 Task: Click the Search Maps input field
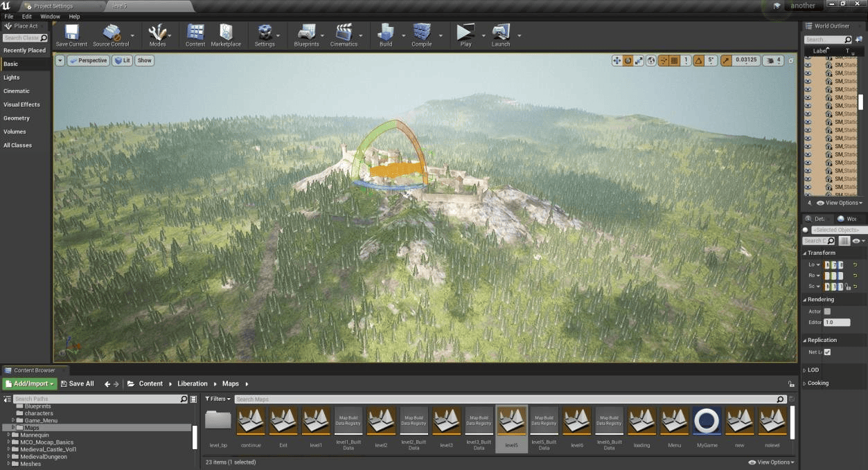(x=510, y=399)
